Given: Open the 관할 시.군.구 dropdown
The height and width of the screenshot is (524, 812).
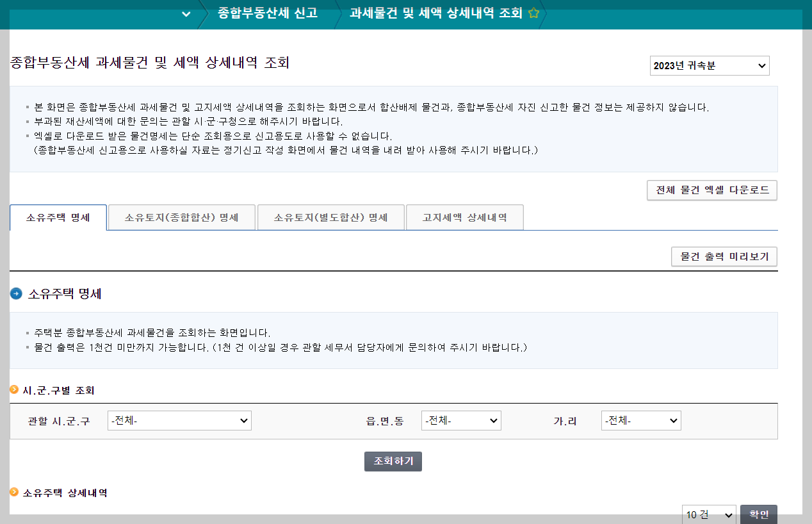Looking at the screenshot, I should [x=179, y=420].
